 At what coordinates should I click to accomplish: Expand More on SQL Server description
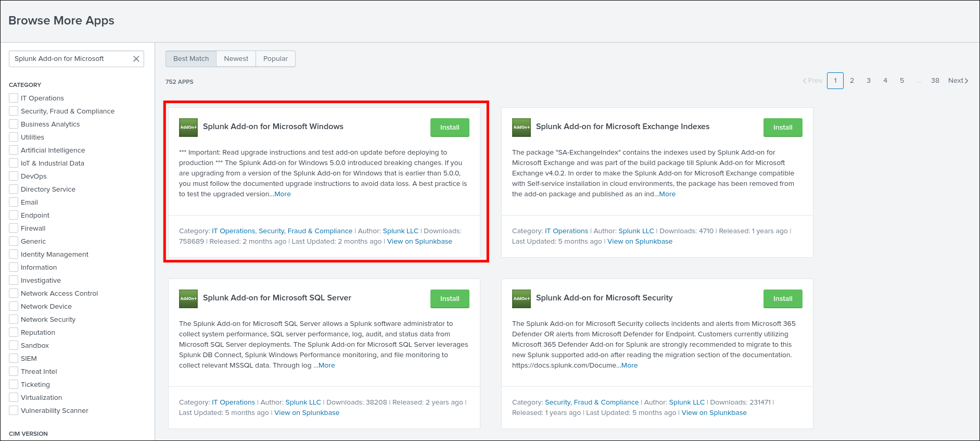[x=327, y=366]
